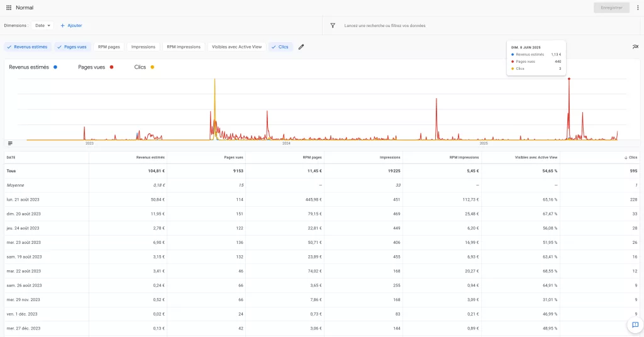Click the pencil icon to edit metrics

[x=301, y=47]
